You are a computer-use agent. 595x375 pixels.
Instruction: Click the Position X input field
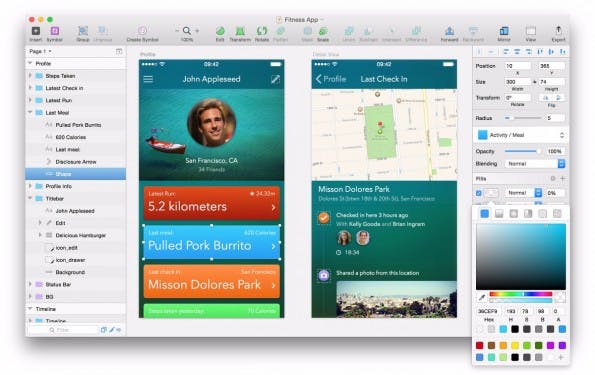tap(517, 66)
